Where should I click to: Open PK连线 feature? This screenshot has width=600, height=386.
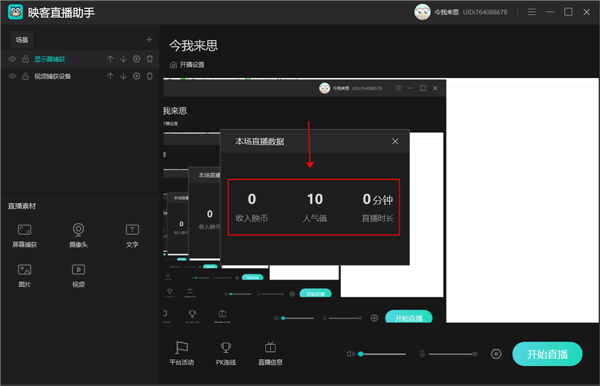pyautogui.click(x=226, y=353)
